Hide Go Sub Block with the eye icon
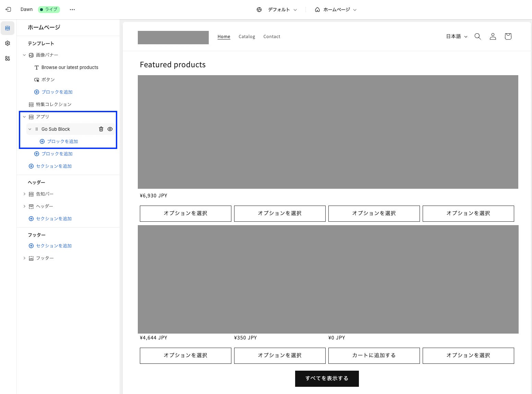This screenshot has width=532, height=394. pyautogui.click(x=110, y=129)
